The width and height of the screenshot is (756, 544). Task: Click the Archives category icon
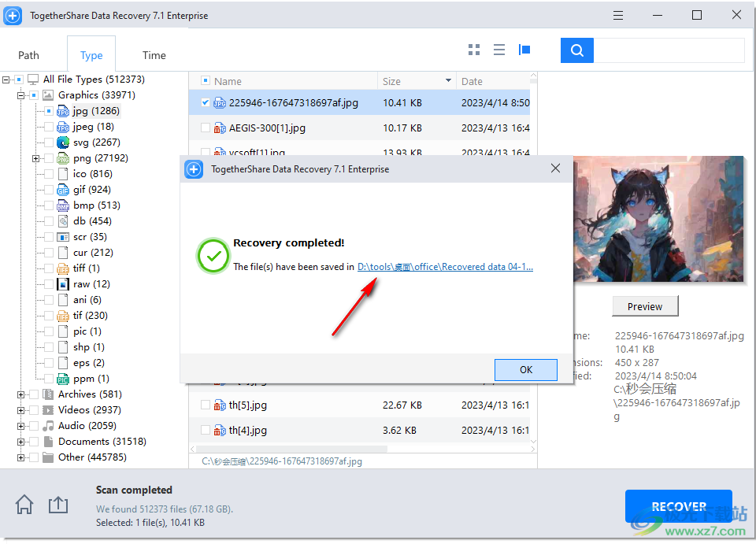pyautogui.click(x=48, y=394)
